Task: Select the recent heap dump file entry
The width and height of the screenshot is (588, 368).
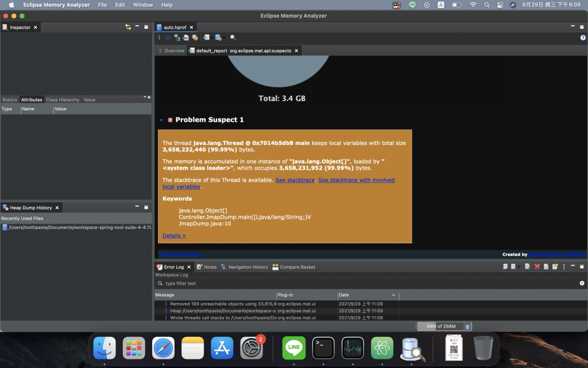Action: [x=76, y=227]
